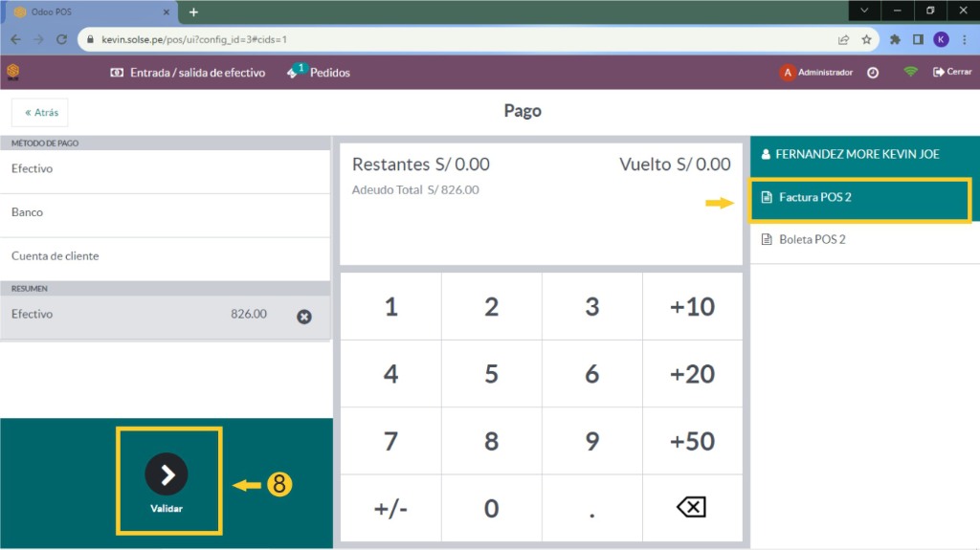980x550 pixels.
Task: Bookmark page with the star icon
Action: click(866, 40)
